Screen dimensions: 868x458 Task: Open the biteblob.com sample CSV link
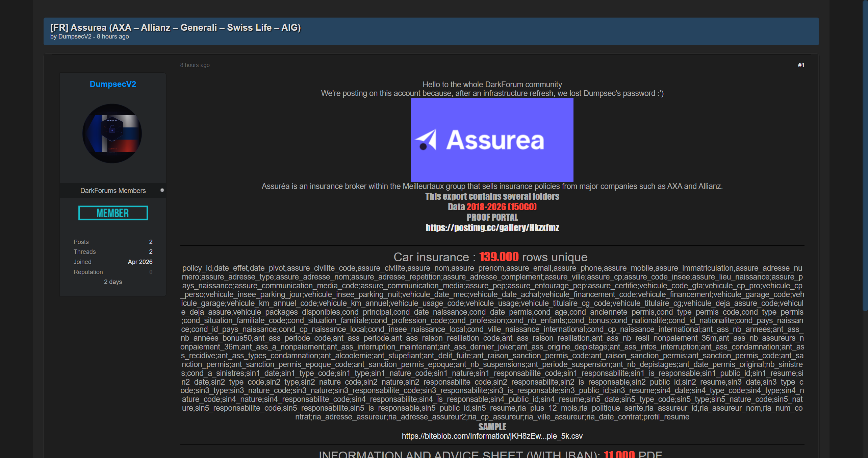[x=492, y=436]
